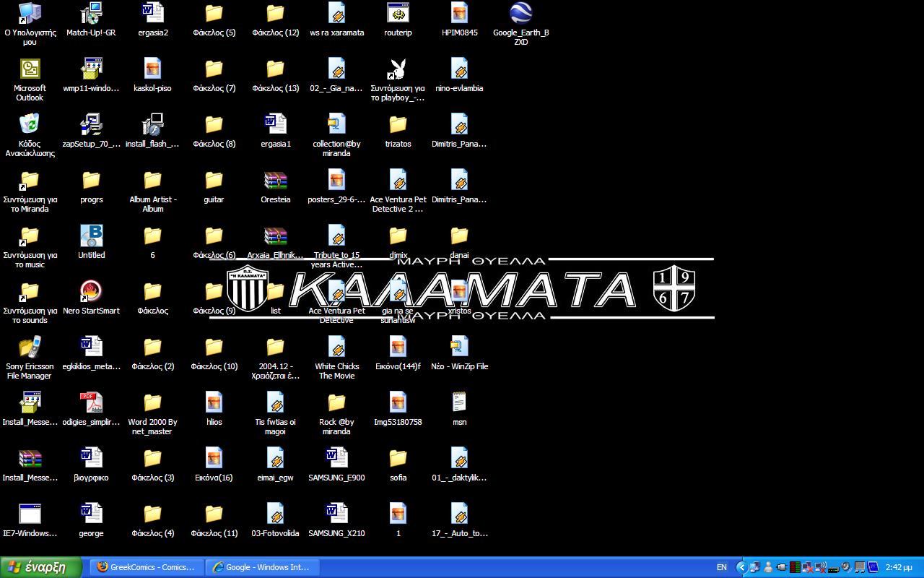Open the Oresteia archive icon

point(275,180)
